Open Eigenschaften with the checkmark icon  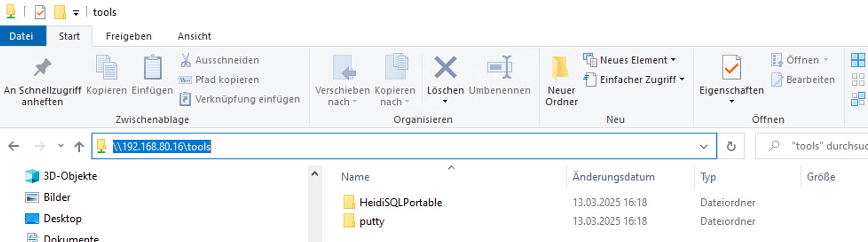point(731,67)
